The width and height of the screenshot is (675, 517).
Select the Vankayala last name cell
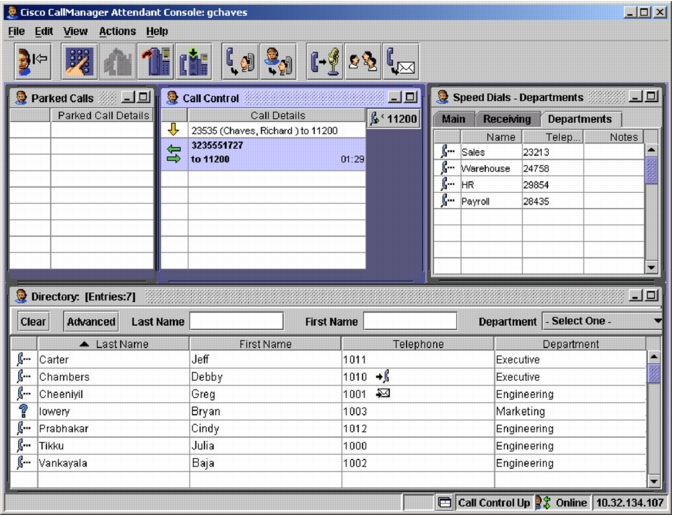click(x=114, y=463)
